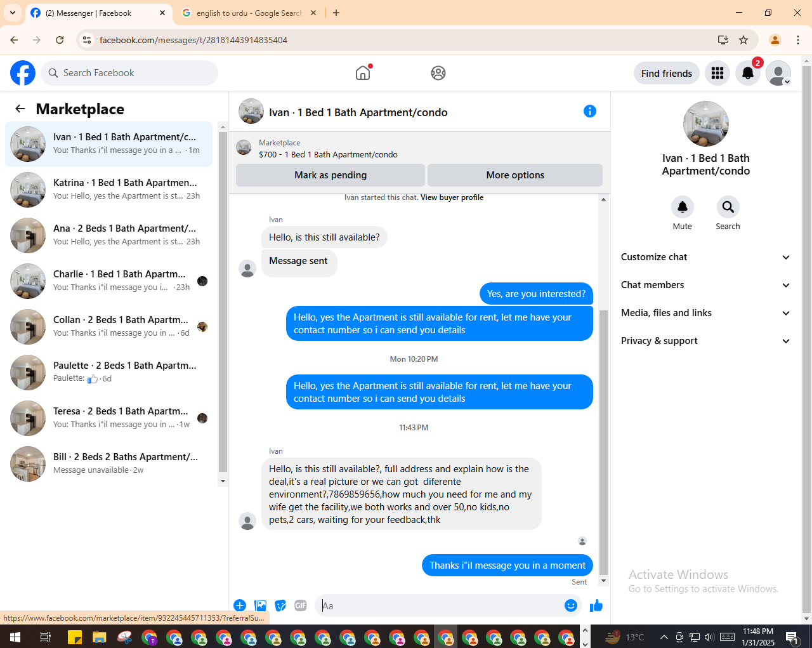
Task: Expand the Privacy & support section
Action: (x=705, y=341)
